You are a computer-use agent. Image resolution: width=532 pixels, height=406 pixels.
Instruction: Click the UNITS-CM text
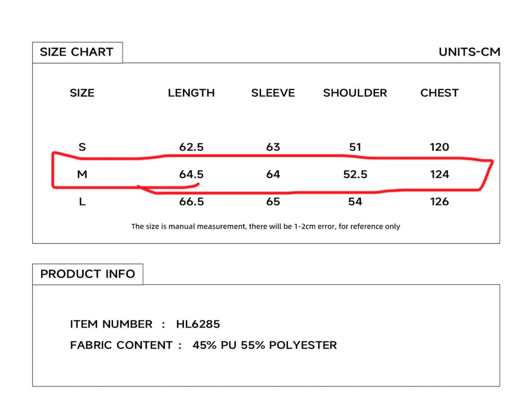(469, 52)
